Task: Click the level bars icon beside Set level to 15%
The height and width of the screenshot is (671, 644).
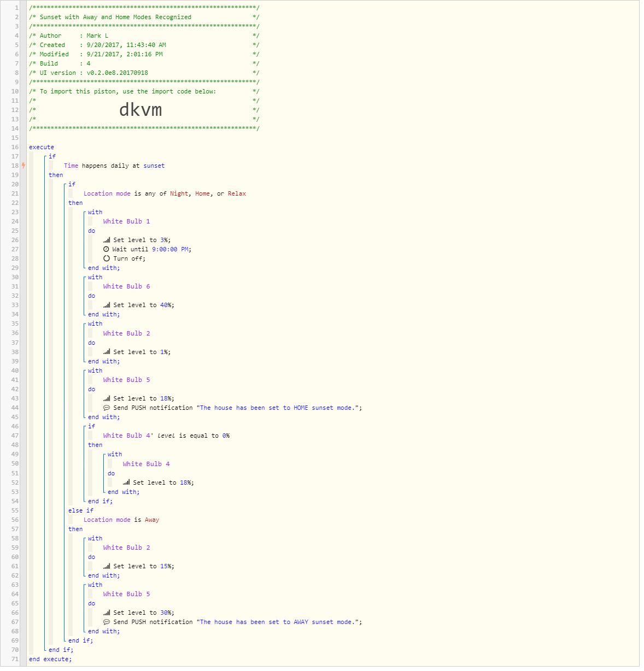Action: pyautogui.click(x=107, y=566)
